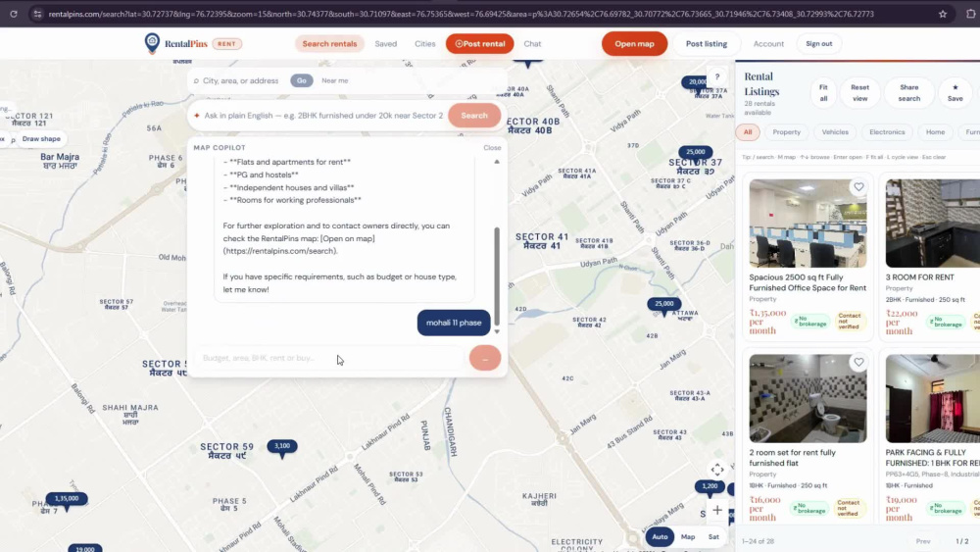Screen dimensions: 980x552
Task: Click the Go button beside the address field
Action: click(301, 80)
